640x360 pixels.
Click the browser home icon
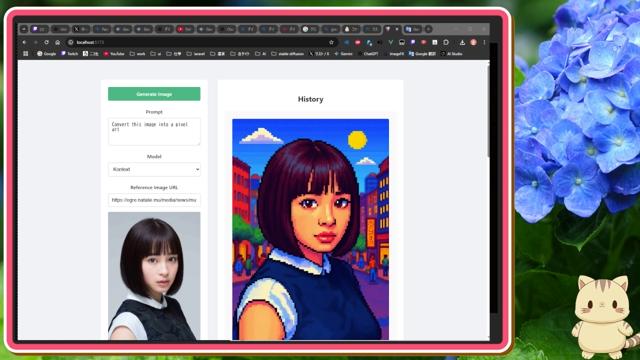[x=58, y=42]
